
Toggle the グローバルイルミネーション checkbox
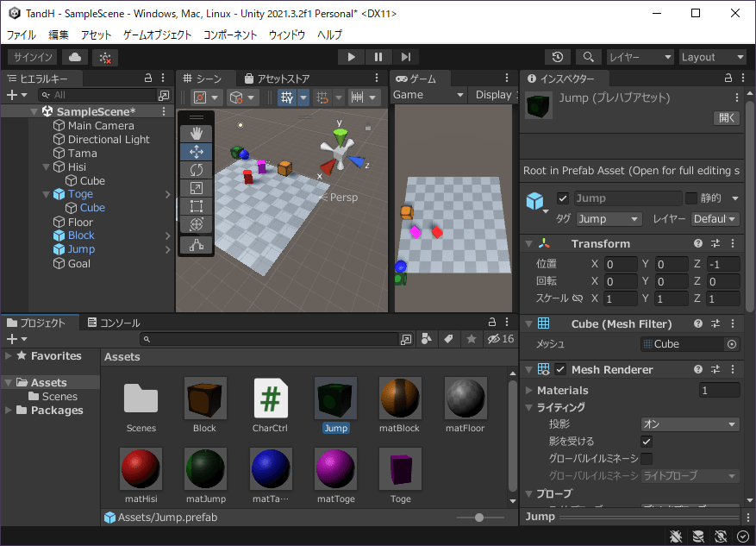647,458
